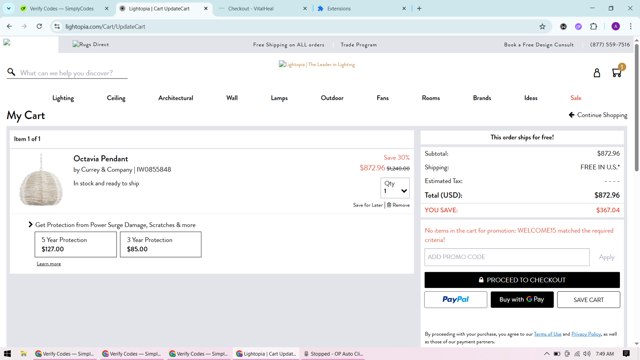Viewport: 640px width, 360px height.
Task: Save Octavia Pendant for later
Action: (368, 205)
